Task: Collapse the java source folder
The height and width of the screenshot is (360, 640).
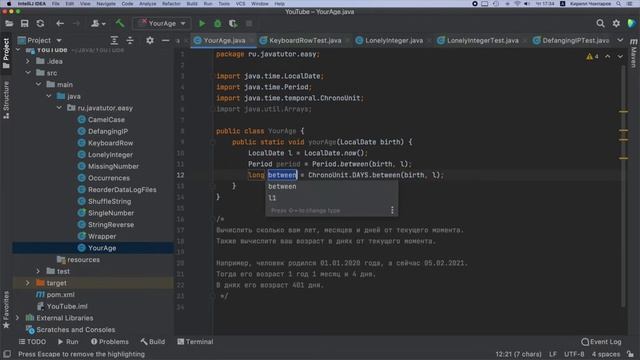Action: [x=49, y=96]
